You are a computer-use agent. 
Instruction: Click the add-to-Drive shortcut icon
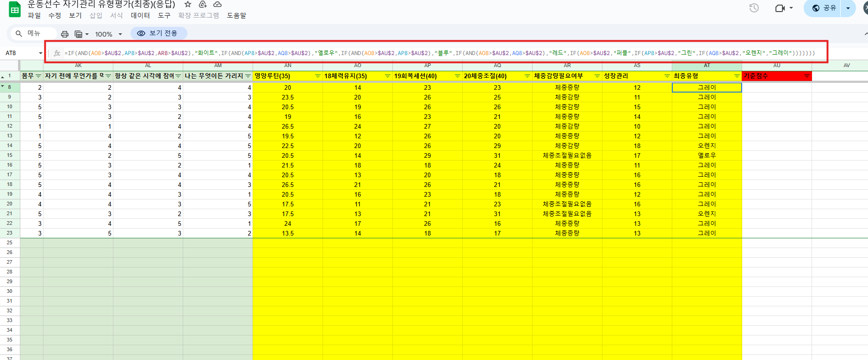(203, 4)
